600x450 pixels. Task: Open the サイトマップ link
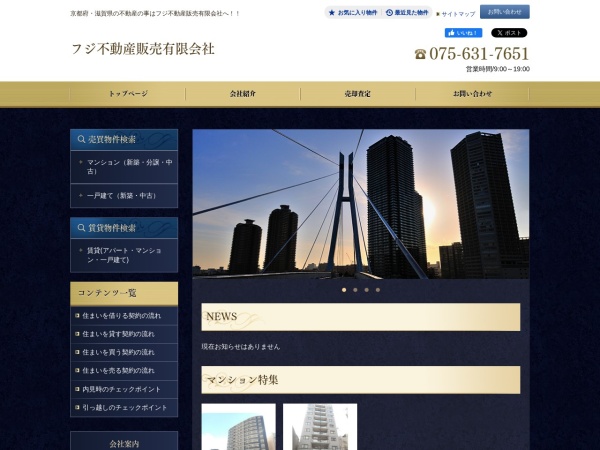[x=456, y=14]
